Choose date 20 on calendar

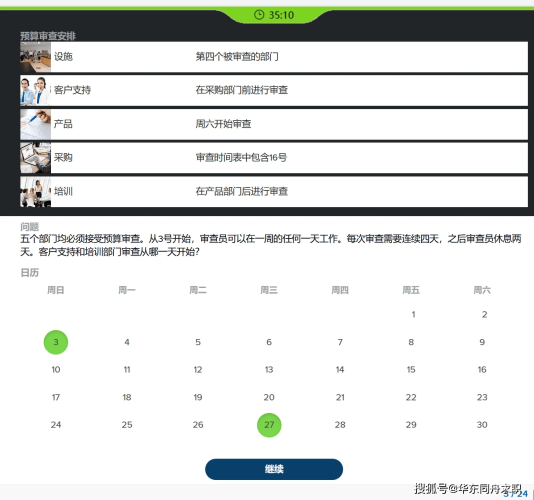[269, 397]
